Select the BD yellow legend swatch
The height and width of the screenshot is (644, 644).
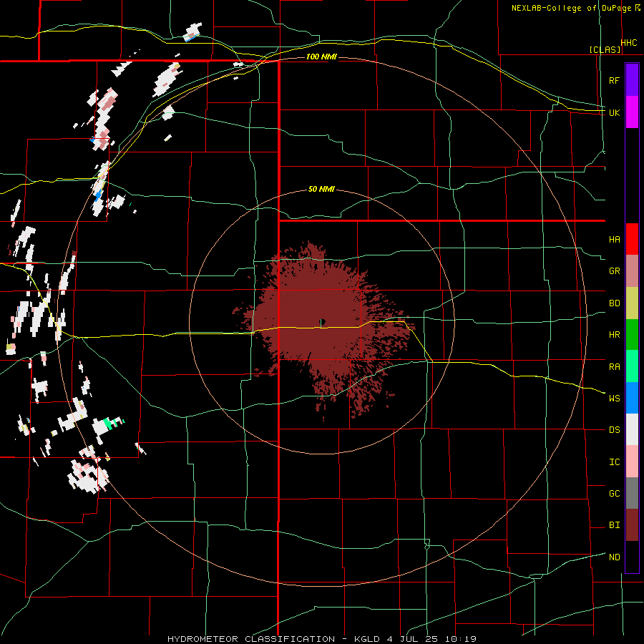point(632,303)
